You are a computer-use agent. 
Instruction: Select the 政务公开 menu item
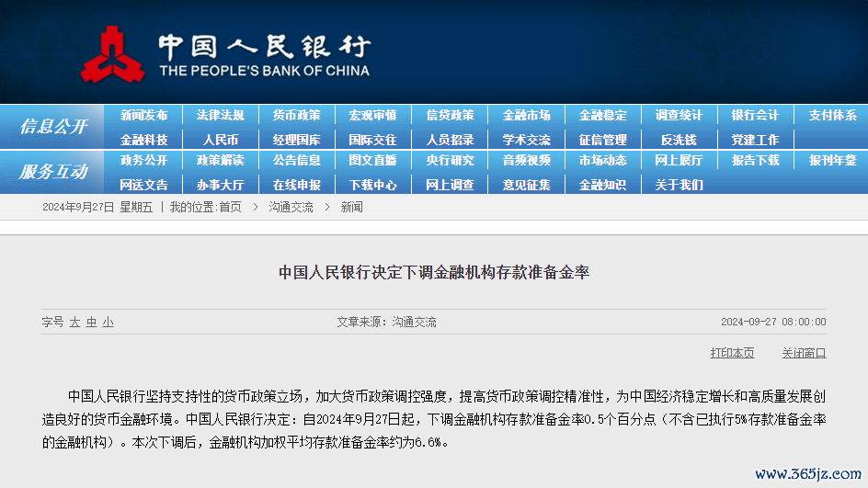coord(144,161)
